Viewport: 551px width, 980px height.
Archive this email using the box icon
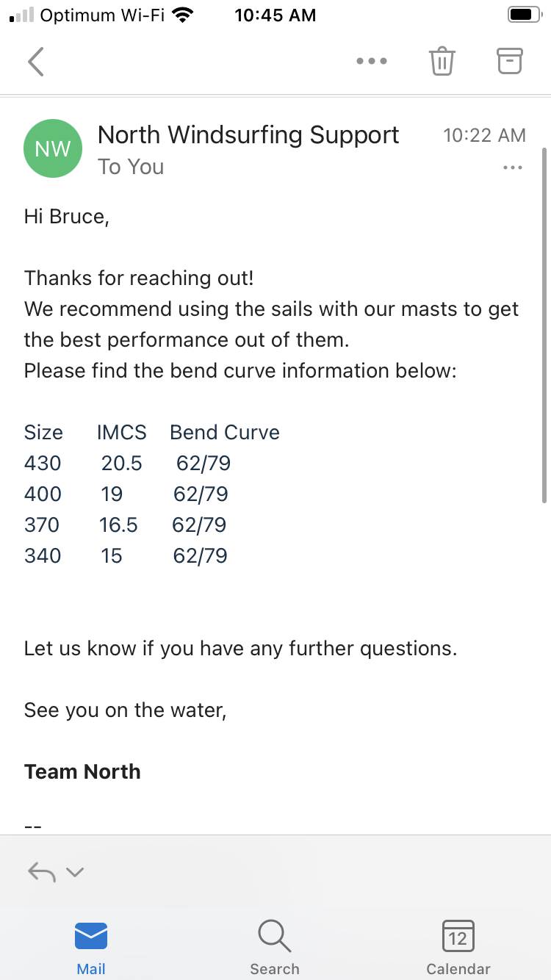[x=510, y=61]
